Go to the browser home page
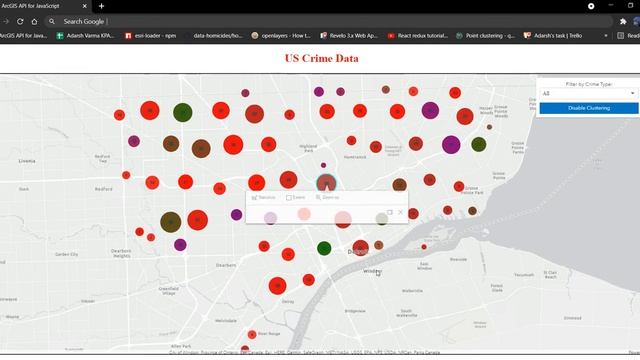640x360 pixels. (34, 22)
